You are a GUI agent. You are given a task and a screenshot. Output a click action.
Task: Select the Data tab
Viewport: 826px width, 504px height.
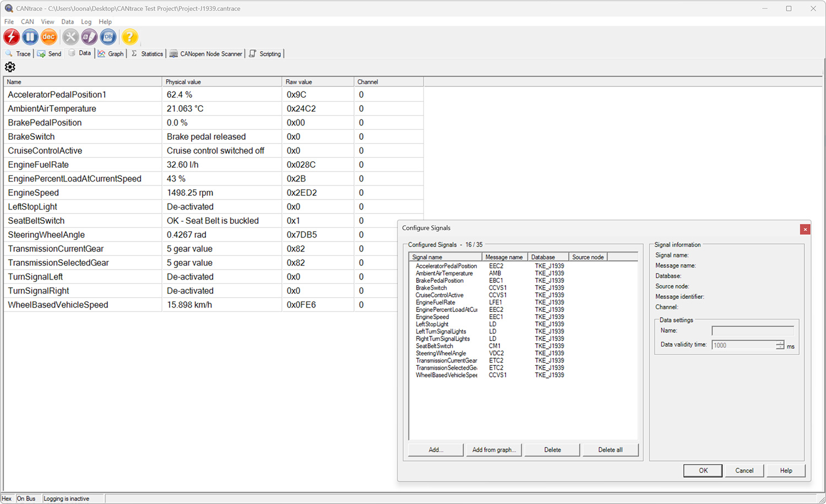pos(80,53)
